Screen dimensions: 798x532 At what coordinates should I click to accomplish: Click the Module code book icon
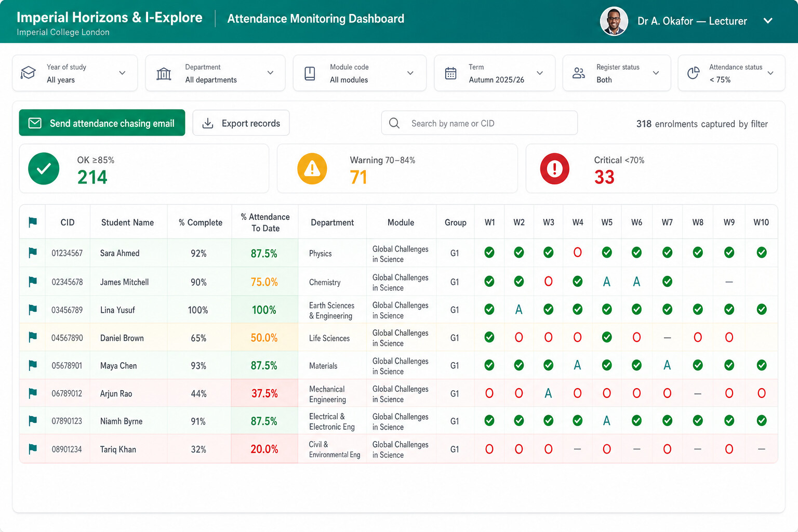[310, 73]
